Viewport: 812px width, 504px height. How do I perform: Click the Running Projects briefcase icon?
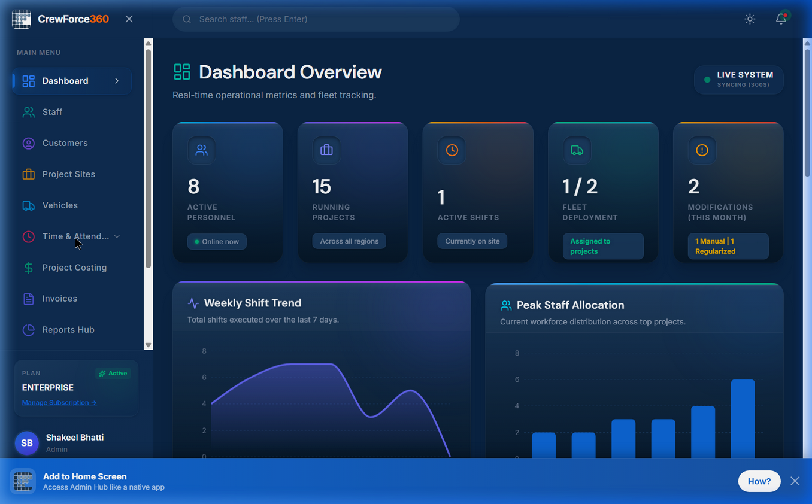point(327,150)
